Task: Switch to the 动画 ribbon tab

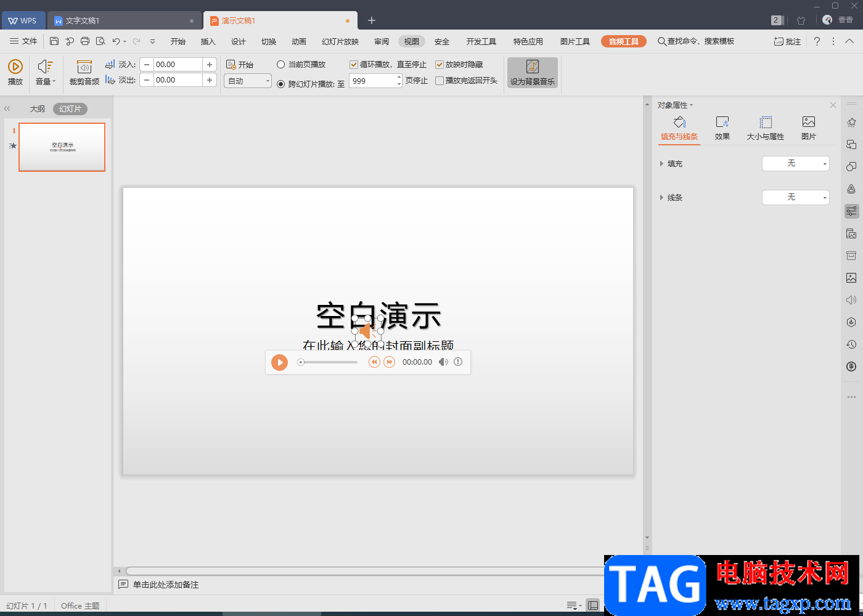Action: (x=299, y=41)
